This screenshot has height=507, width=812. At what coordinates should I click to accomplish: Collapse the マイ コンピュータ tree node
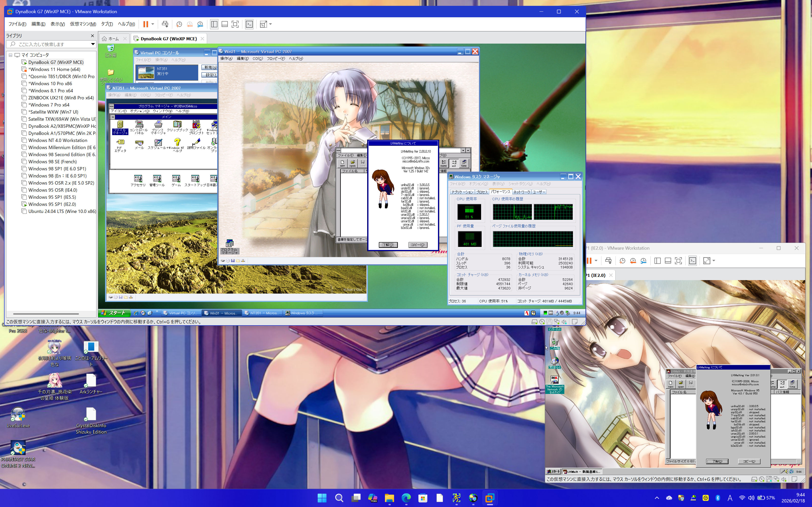pyautogui.click(x=10, y=55)
